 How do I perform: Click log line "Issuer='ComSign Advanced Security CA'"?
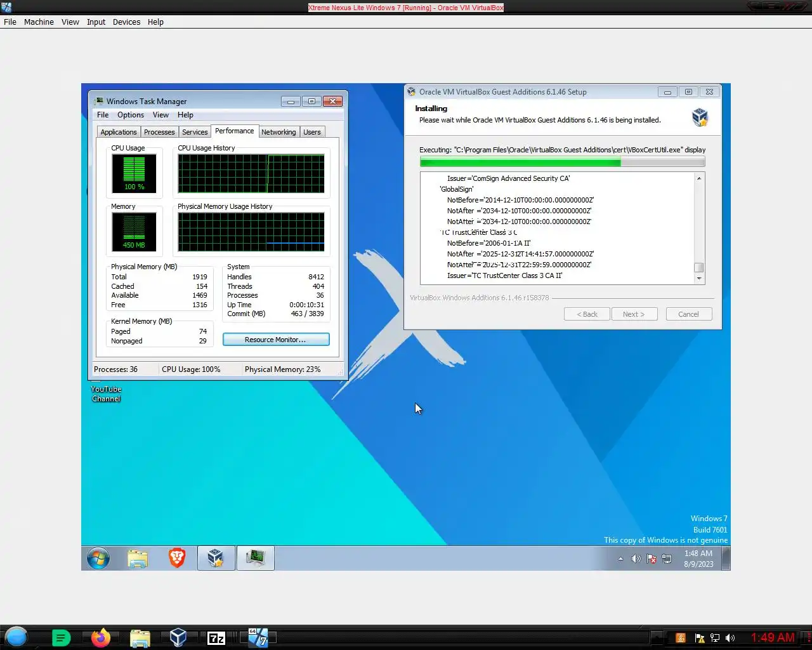(508, 178)
